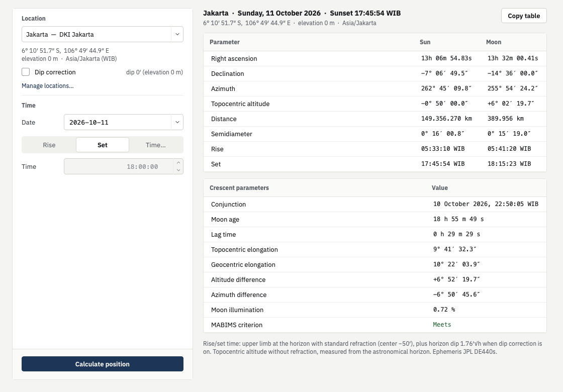Image resolution: width=563 pixels, height=392 pixels.
Task: Click the Moon column header
Action: [494, 42]
